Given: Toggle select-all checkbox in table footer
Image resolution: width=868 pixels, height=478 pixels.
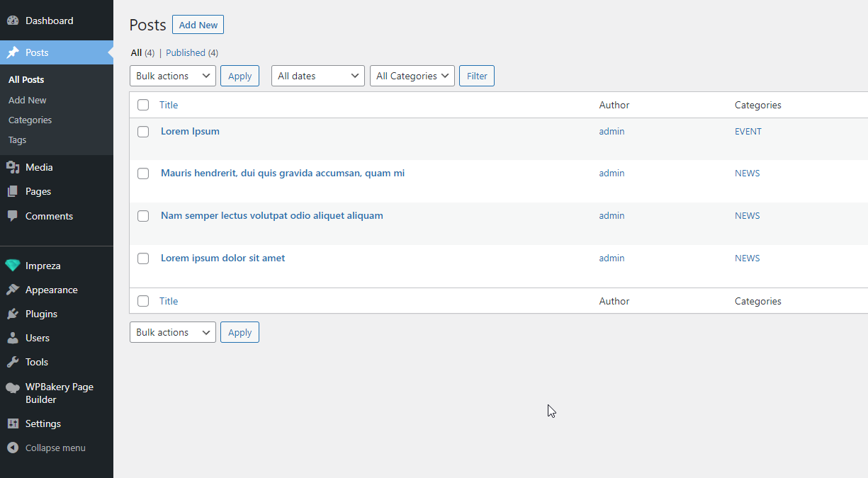Looking at the screenshot, I should (x=143, y=301).
